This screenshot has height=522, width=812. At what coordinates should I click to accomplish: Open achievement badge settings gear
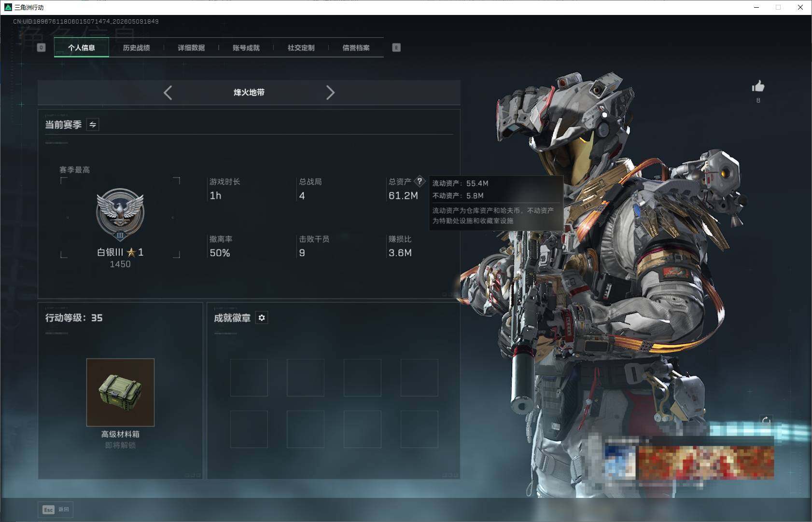[x=262, y=318]
